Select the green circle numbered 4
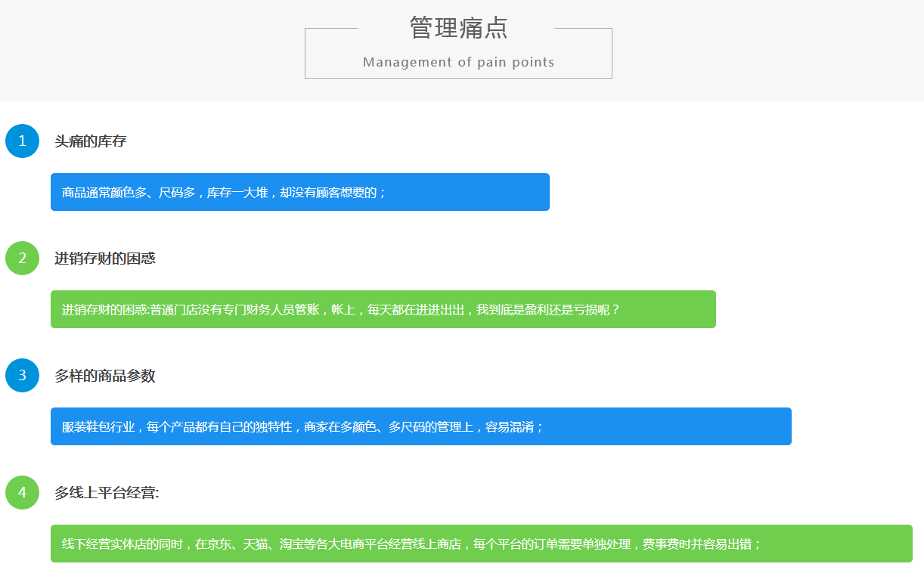 pyautogui.click(x=22, y=492)
